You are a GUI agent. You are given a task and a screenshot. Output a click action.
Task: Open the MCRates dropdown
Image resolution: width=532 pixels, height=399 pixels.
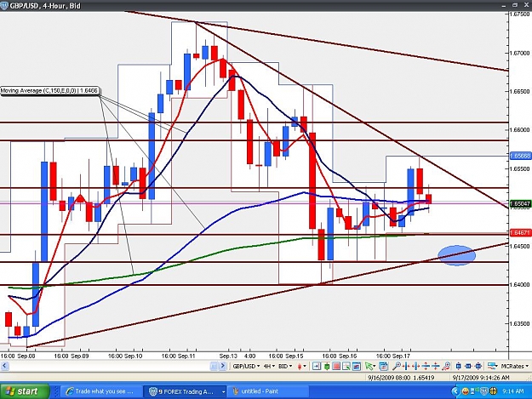coord(515,366)
